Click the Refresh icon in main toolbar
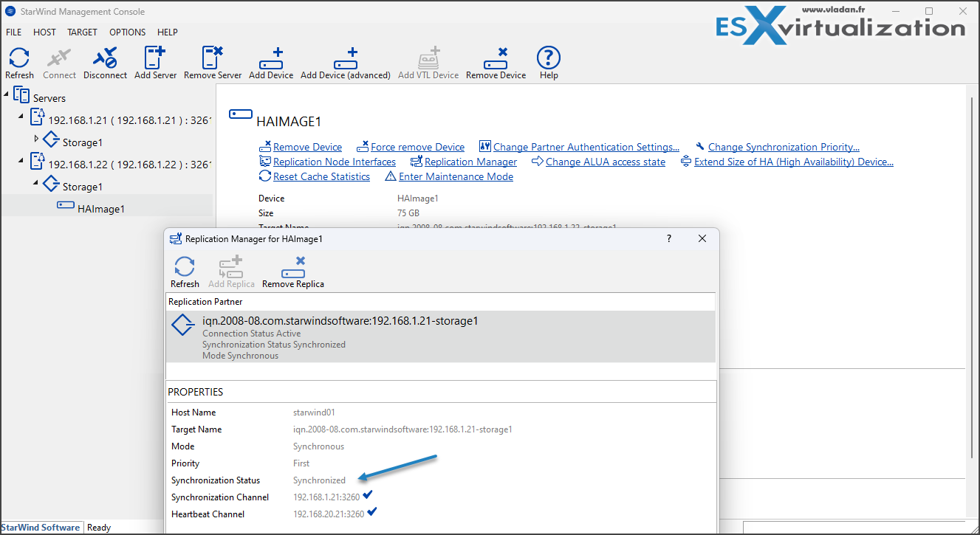The image size is (980, 535). tap(19, 58)
